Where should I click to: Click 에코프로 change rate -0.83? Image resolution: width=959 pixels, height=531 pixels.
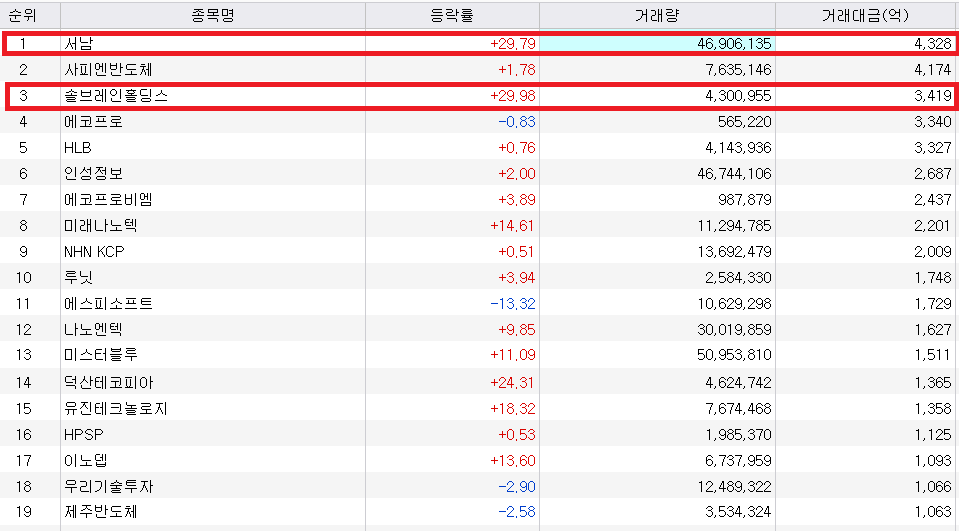tap(517, 122)
